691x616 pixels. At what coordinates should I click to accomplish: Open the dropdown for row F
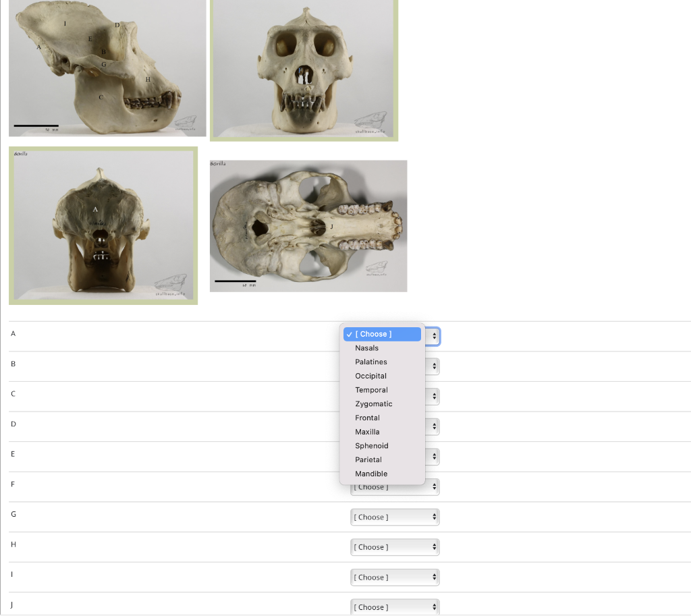(x=395, y=487)
